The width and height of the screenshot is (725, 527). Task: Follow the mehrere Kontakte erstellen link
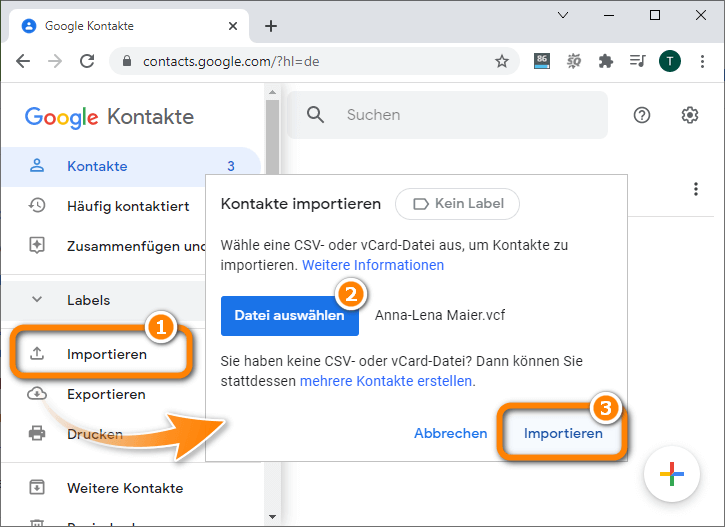coord(386,381)
